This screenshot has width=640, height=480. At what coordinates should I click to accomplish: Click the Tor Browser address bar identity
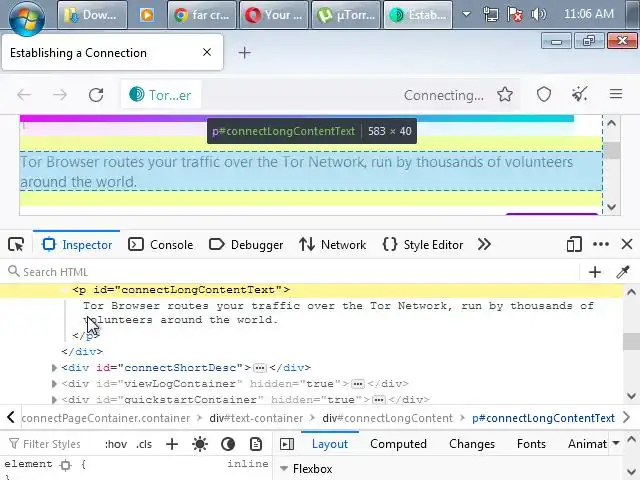tap(161, 95)
